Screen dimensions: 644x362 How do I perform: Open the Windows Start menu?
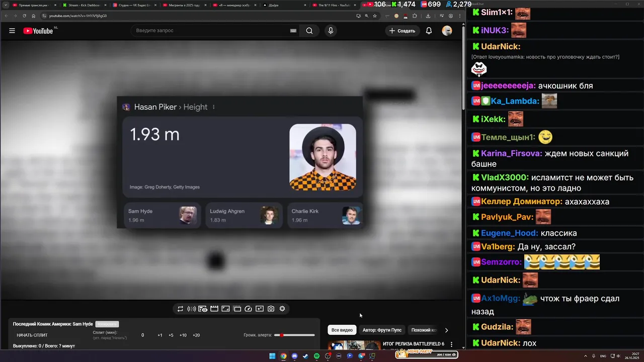click(272, 356)
